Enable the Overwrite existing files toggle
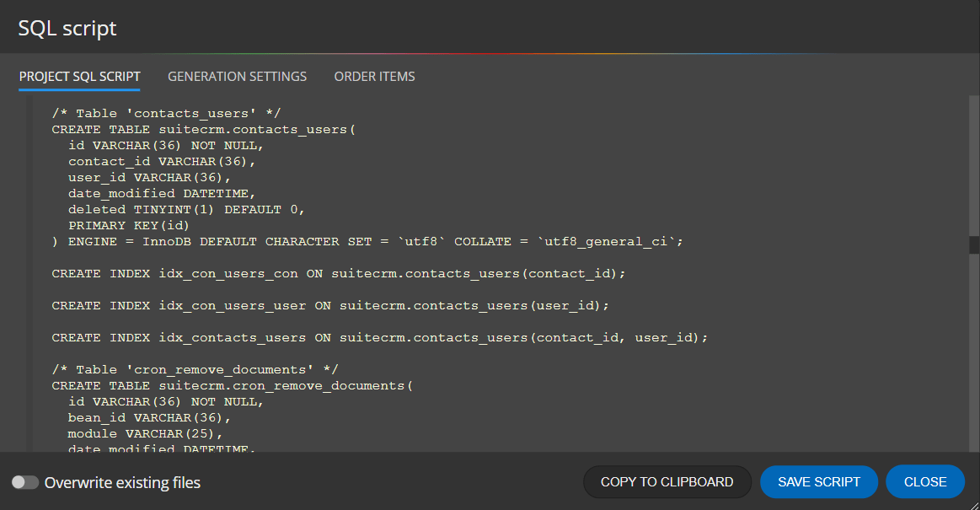 coord(25,482)
